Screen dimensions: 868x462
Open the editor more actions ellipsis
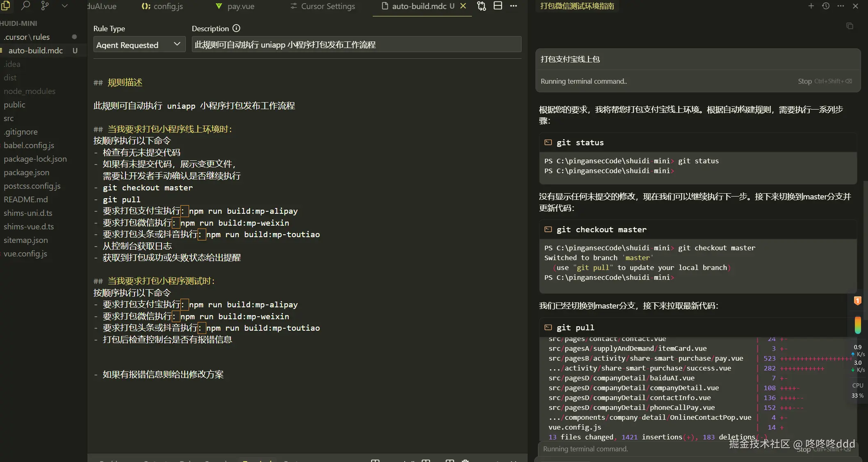[x=513, y=6]
